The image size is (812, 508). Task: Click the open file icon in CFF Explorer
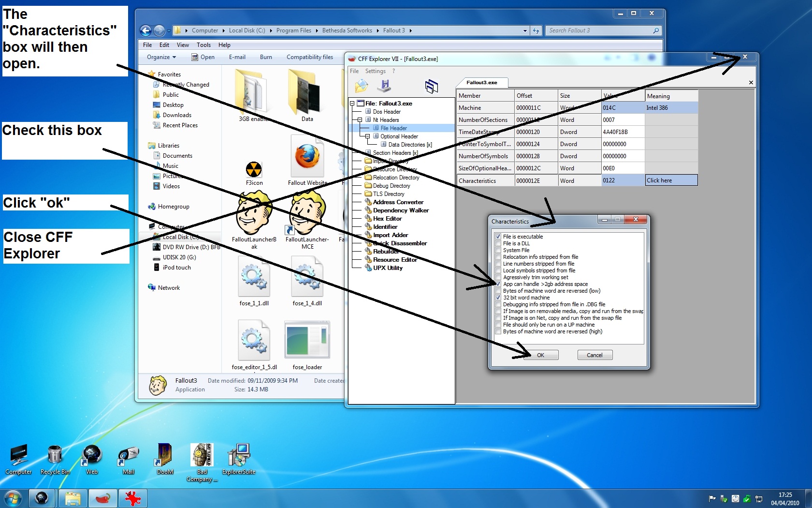pyautogui.click(x=362, y=87)
